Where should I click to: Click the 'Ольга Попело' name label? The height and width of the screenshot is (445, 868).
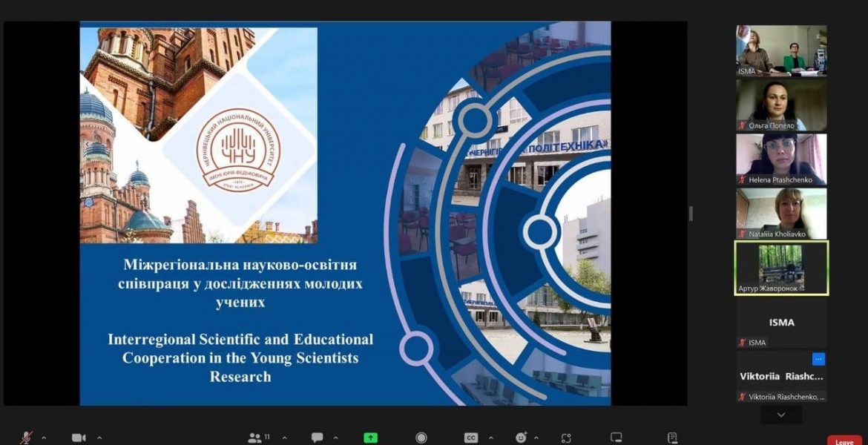(772, 125)
